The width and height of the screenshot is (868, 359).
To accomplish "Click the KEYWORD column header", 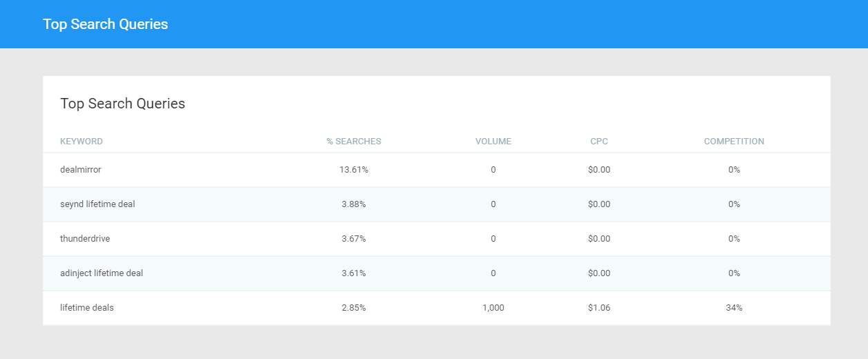I will tap(82, 142).
